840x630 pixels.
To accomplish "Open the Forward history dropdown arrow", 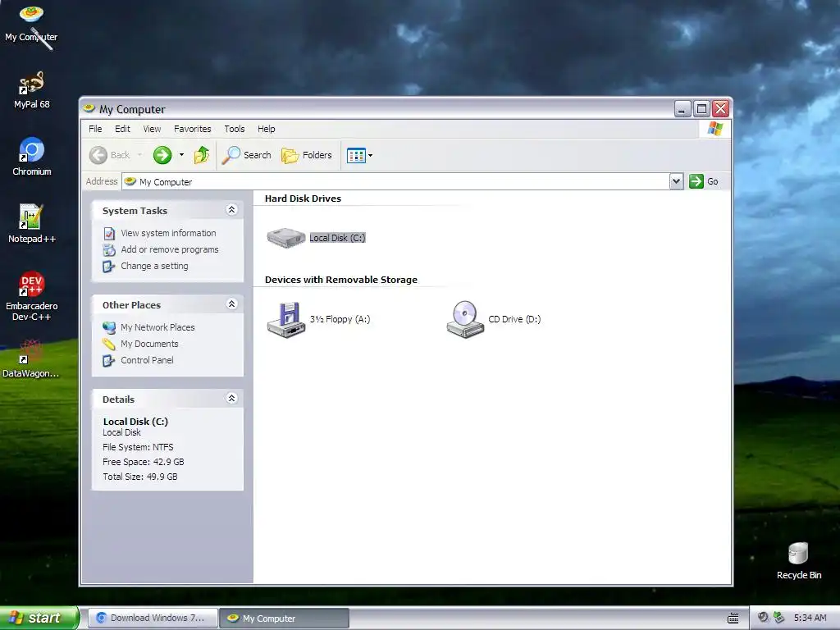I will (181, 155).
